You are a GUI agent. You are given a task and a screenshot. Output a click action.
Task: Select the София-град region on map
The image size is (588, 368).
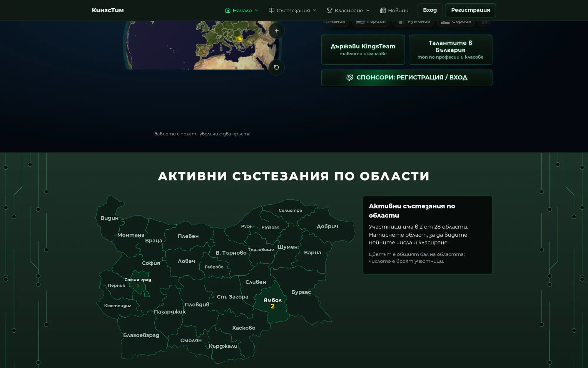coord(138,283)
